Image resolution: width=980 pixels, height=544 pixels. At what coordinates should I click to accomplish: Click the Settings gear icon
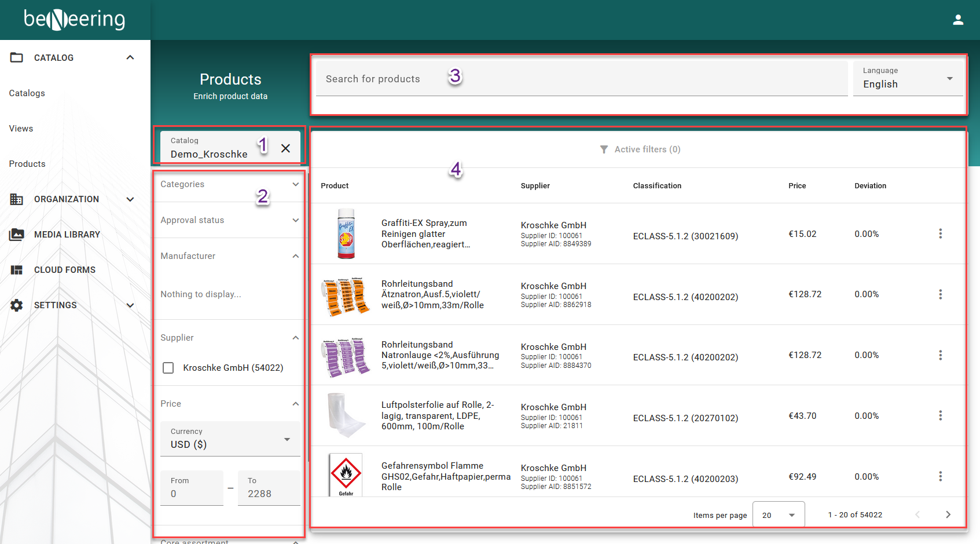pos(17,305)
